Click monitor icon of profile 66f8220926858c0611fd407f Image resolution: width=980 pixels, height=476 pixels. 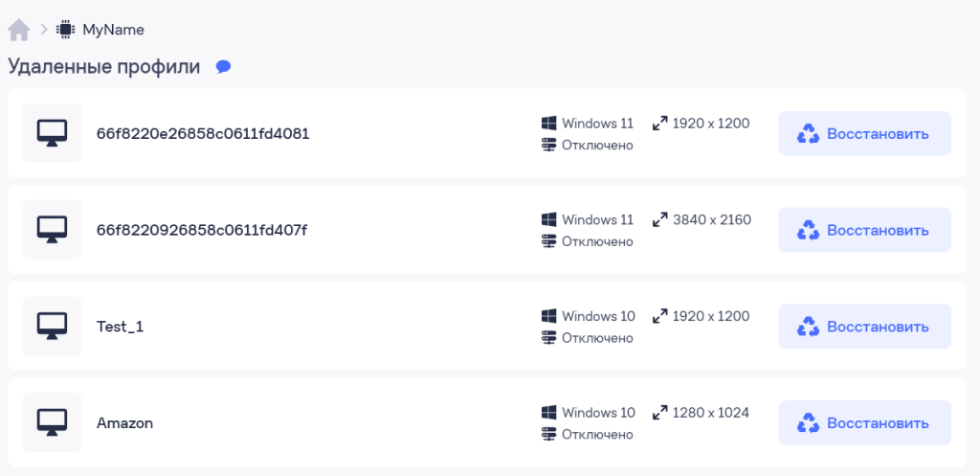tap(52, 230)
